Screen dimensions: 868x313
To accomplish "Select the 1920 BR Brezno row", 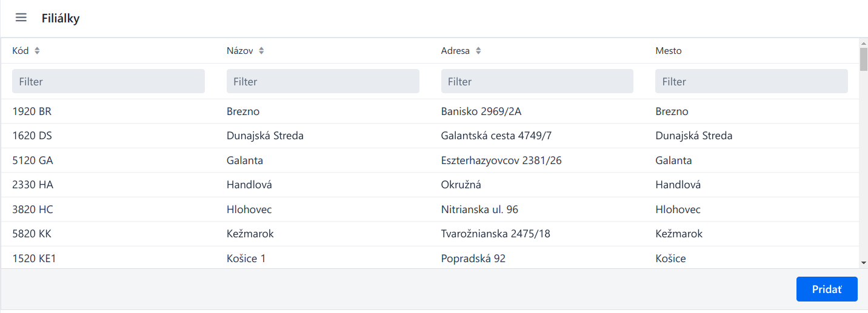I will tap(430, 111).
